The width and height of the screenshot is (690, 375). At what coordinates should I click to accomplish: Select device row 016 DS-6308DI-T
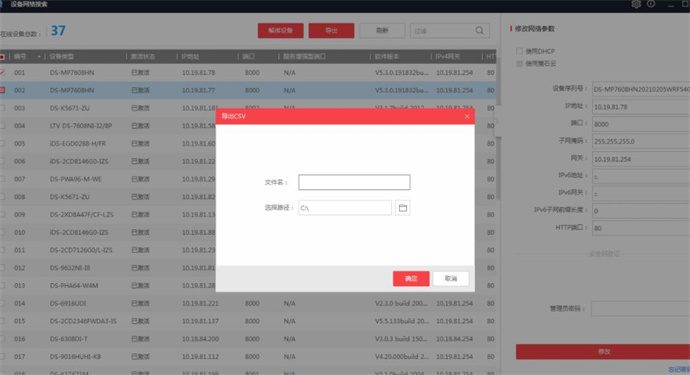[248, 339]
